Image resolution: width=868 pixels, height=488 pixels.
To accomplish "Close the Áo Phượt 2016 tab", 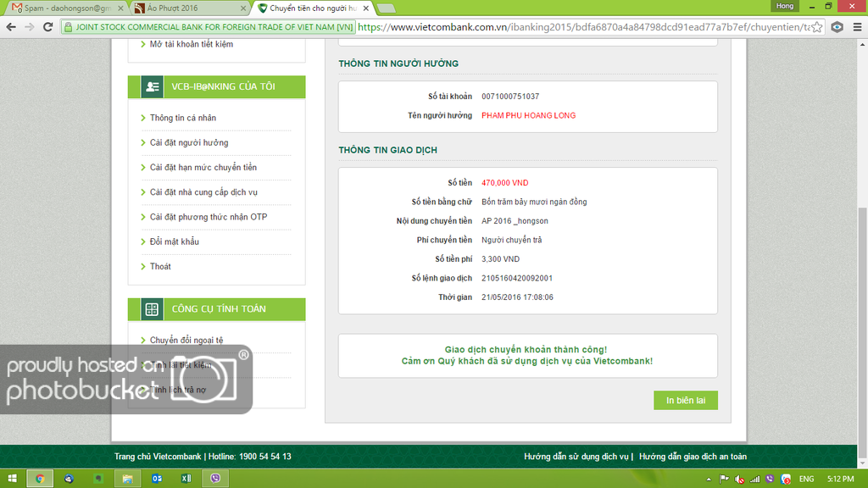I will 243,8.
